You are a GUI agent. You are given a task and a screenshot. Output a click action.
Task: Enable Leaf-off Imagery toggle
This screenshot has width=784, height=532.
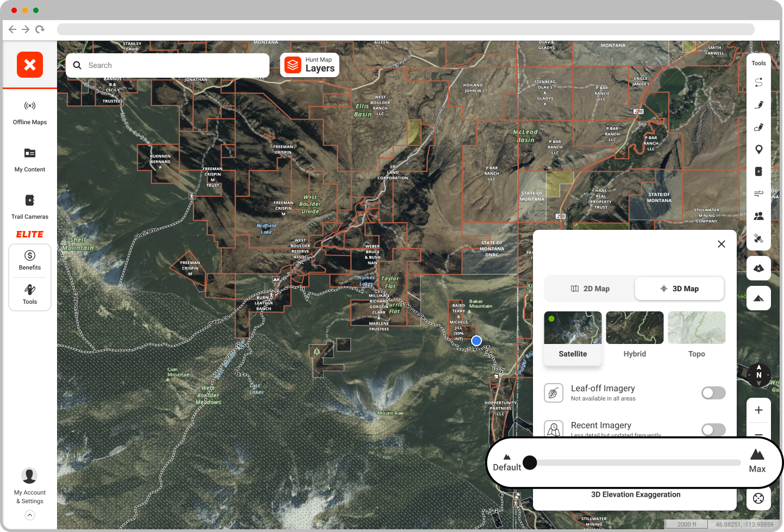[713, 393]
